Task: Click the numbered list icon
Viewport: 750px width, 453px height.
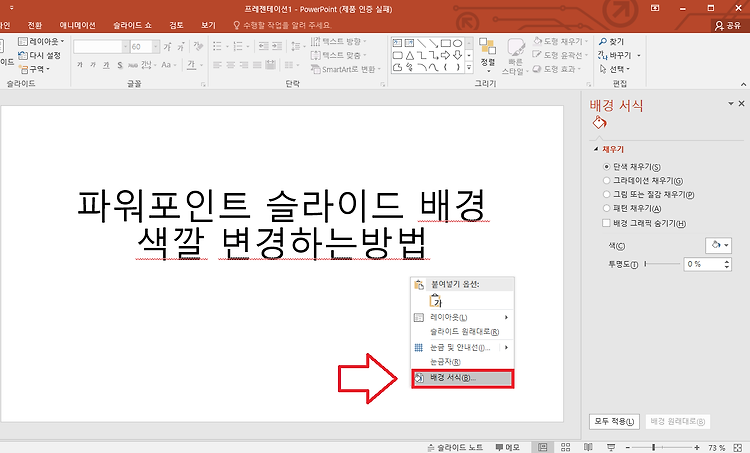Action: click(240, 46)
